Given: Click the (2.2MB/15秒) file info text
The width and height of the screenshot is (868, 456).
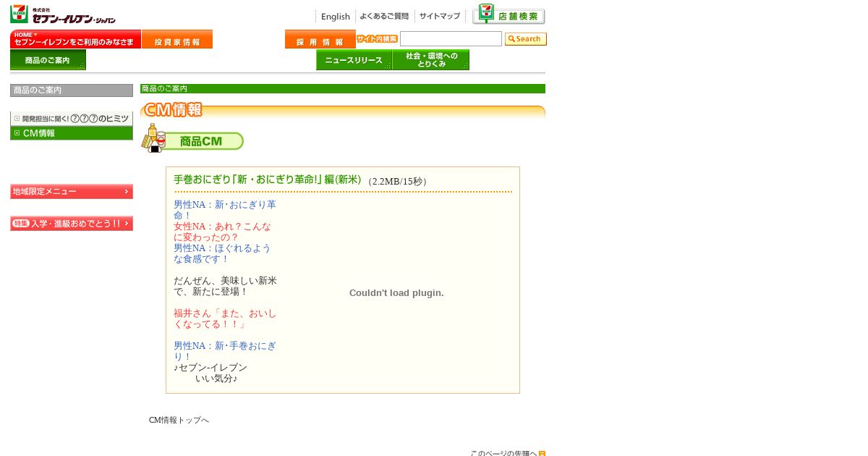Looking at the screenshot, I should [x=397, y=182].
